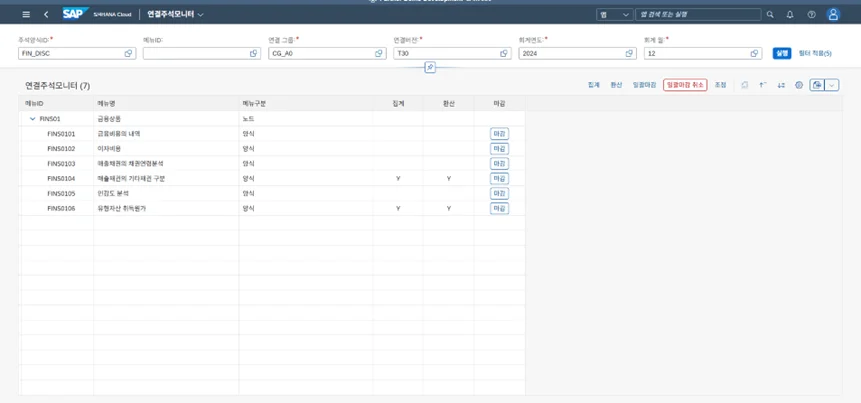Open table settings gear icon
Image resolution: width=861 pixels, height=403 pixels.
(x=799, y=85)
